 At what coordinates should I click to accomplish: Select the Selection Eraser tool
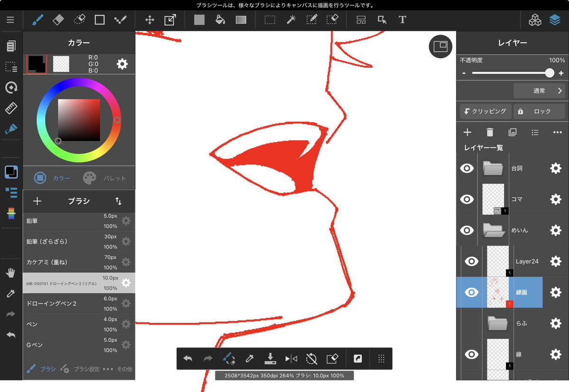332,20
